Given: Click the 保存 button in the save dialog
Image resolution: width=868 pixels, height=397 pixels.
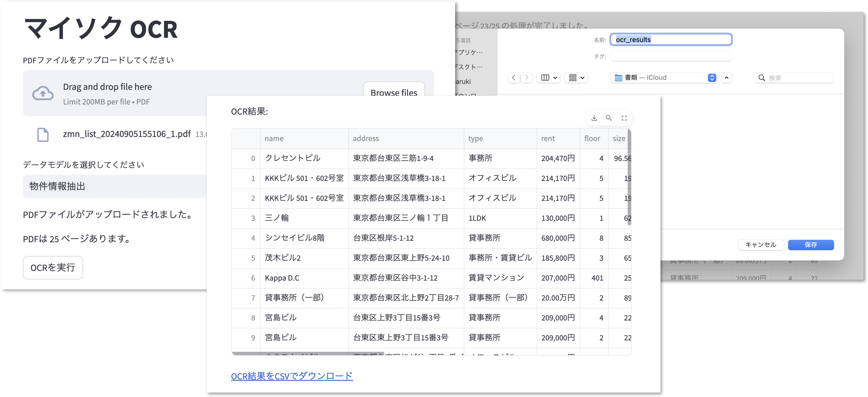Looking at the screenshot, I should pyautogui.click(x=811, y=245).
